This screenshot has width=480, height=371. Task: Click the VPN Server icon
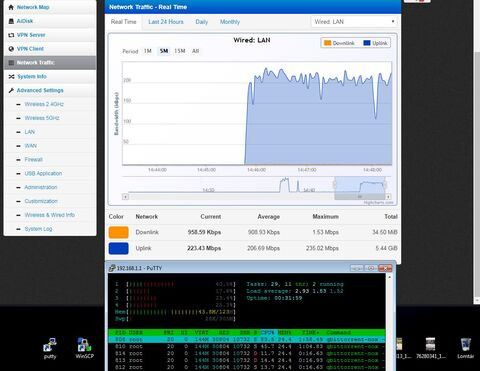point(11,35)
